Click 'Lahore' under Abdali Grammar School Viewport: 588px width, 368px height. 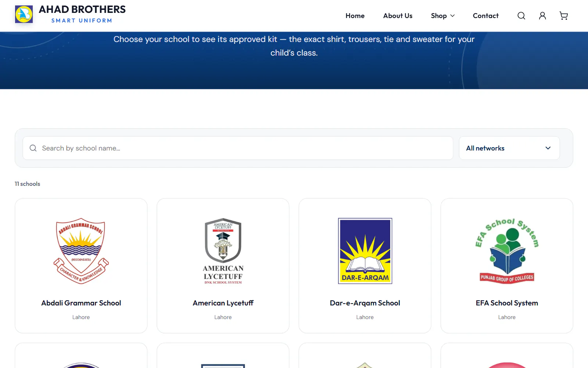tap(81, 317)
